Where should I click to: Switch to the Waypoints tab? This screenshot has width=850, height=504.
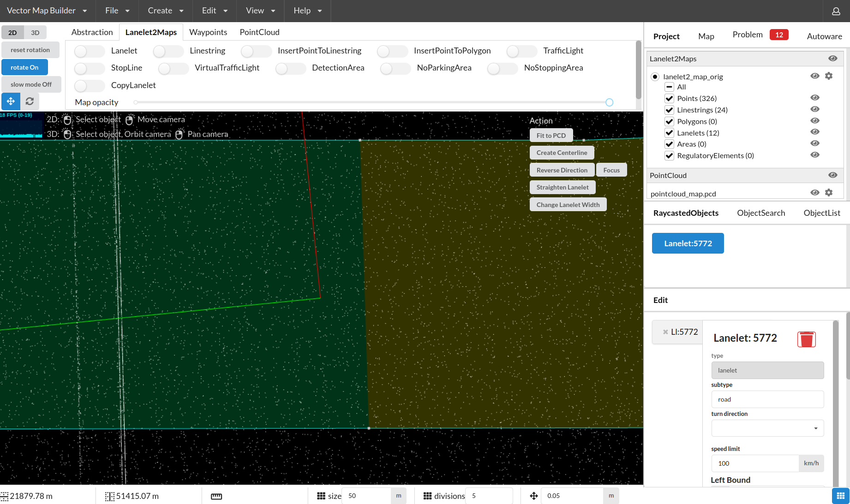point(208,32)
